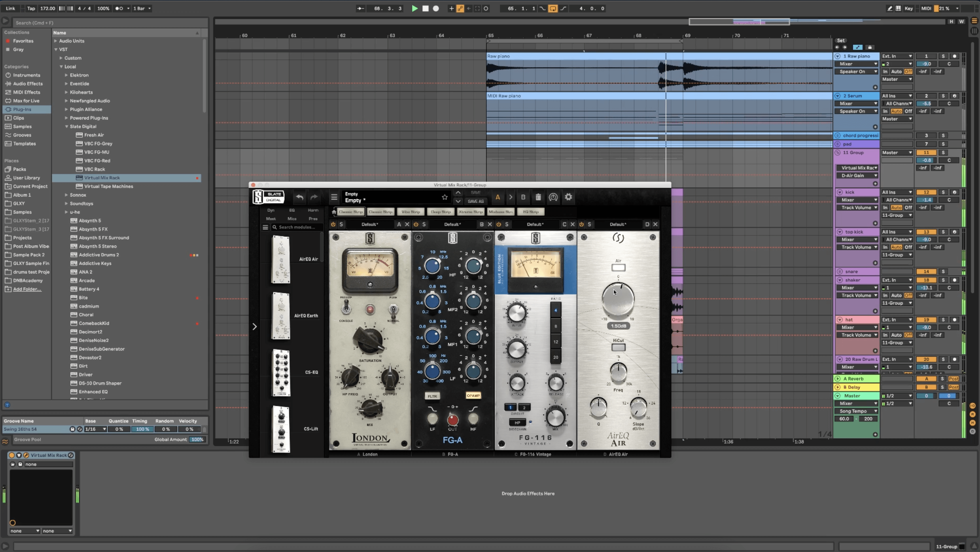Select Instruments in browser categories
The image size is (980, 552).
(26, 75)
